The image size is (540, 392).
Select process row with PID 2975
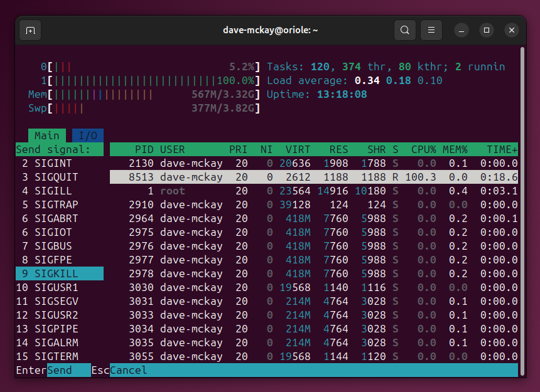pos(314,232)
